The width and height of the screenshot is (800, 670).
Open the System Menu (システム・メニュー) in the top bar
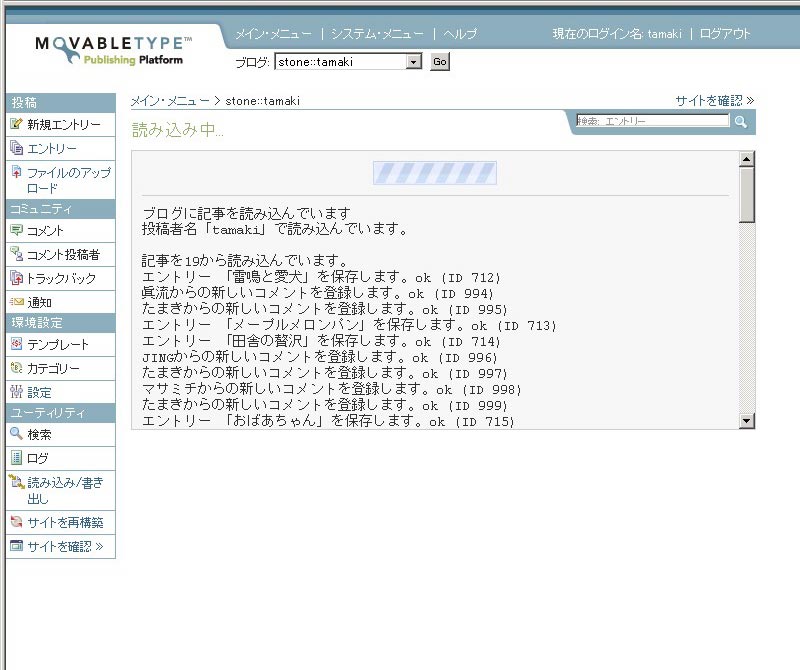(377, 34)
